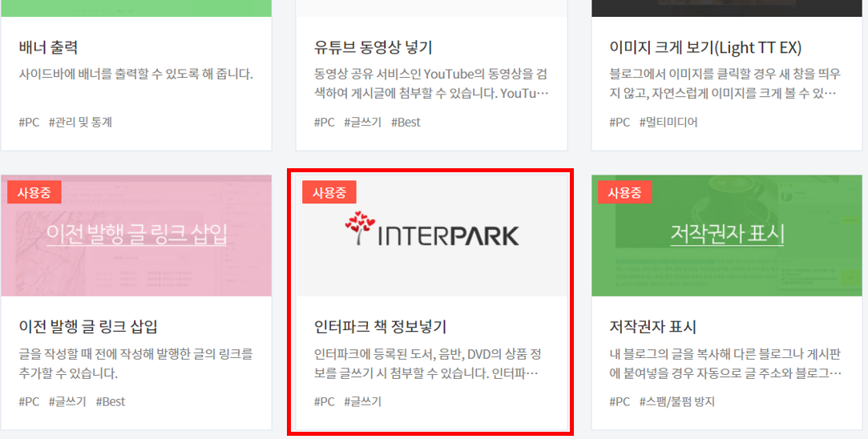This screenshot has height=439, width=868.
Task: Select the #스팸/불펌 방지 tag
Action: point(677,401)
